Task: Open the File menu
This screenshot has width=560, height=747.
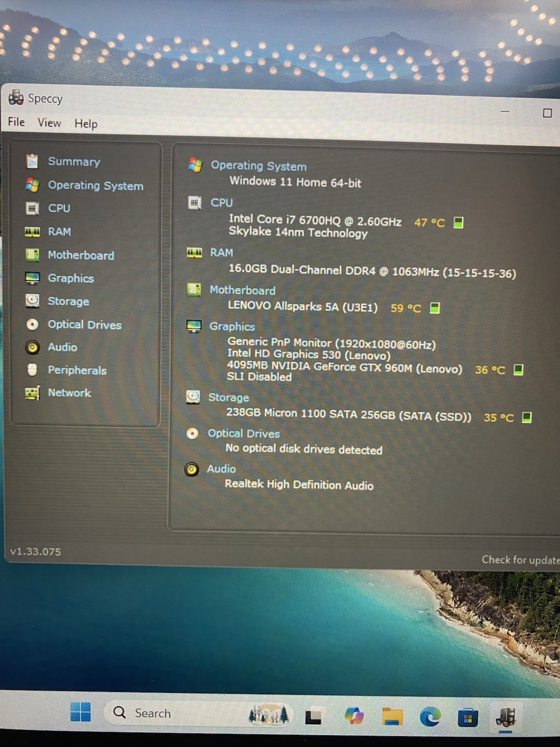Action: [x=16, y=122]
